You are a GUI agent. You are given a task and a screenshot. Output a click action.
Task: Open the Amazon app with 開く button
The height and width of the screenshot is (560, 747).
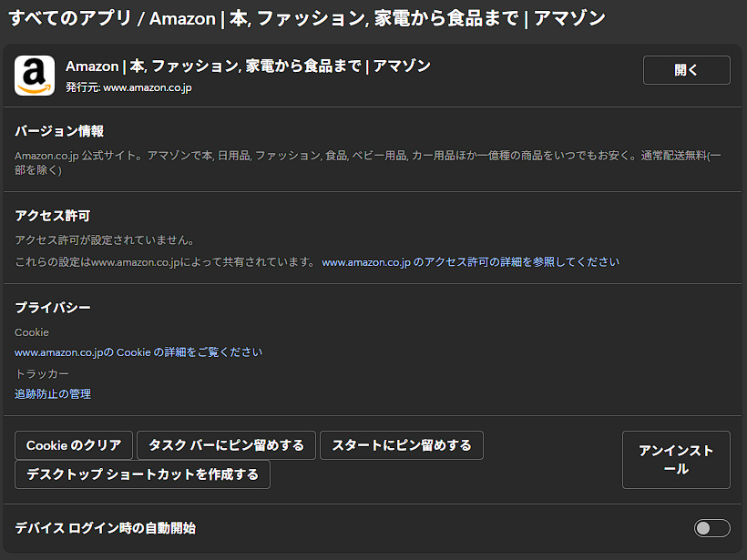(686, 70)
